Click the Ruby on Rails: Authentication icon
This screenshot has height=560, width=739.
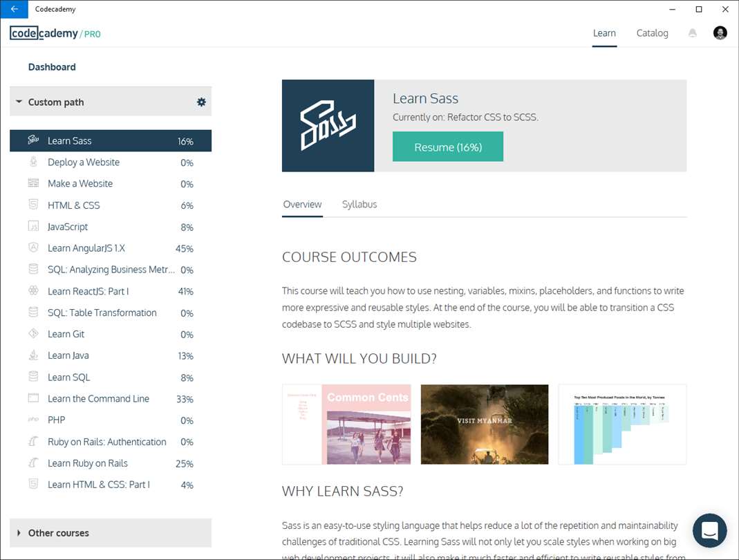(x=33, y=441)
